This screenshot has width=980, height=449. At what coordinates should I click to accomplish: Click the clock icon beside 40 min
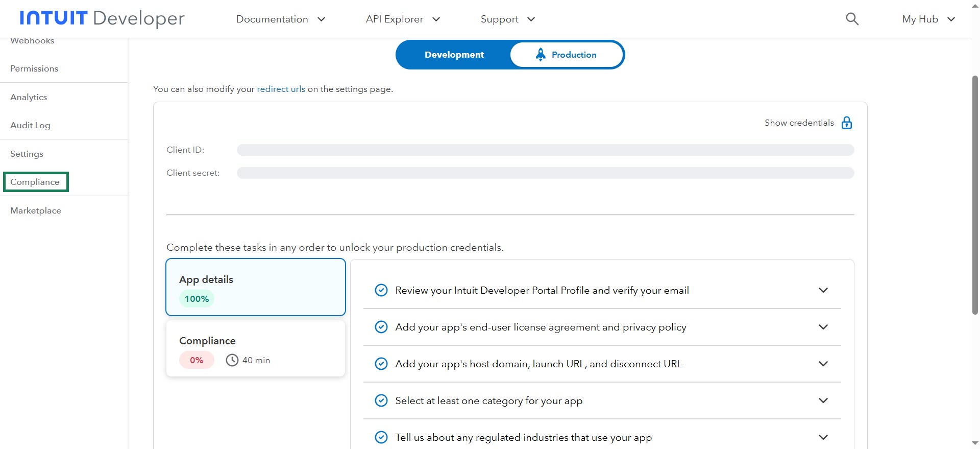(x=232, y=360)
